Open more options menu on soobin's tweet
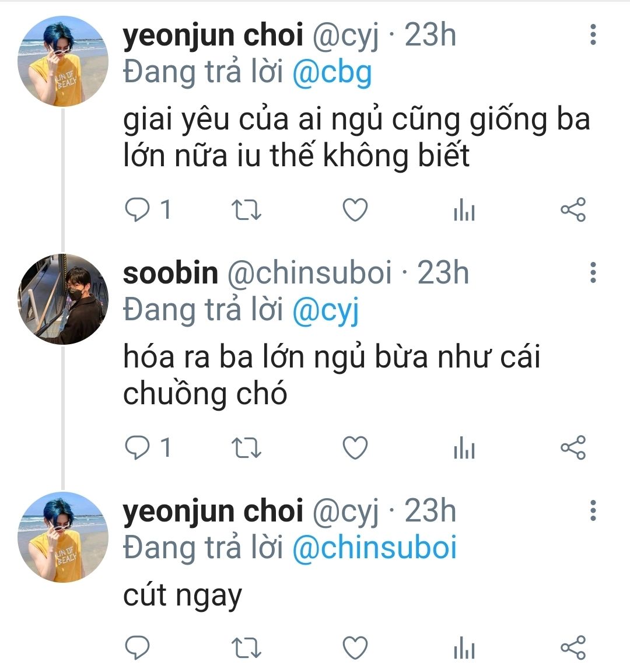 [x=593, y=272]
